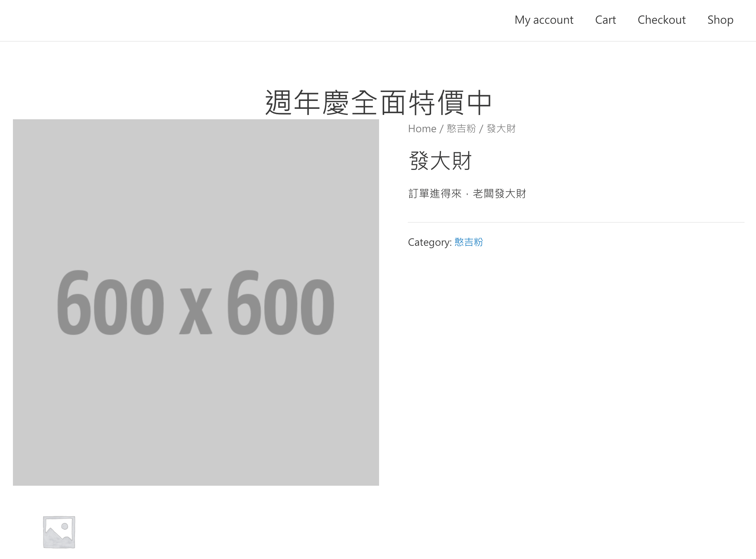The image size is (756, 559).
Task: Navigate to Checkout page
Action: click(x=662, y=19)
